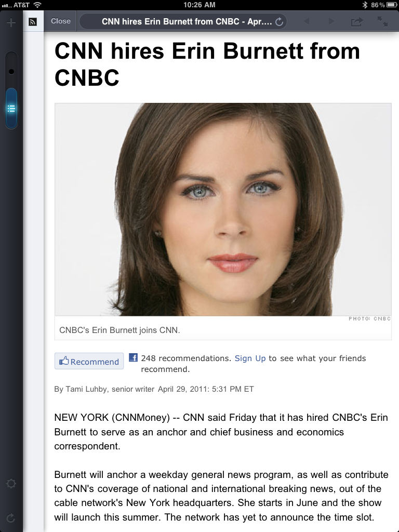Image resolution: width=399 pixels, height=532 pixels.
Task: Follow the Sign Up link
Action: coord(250,358)
